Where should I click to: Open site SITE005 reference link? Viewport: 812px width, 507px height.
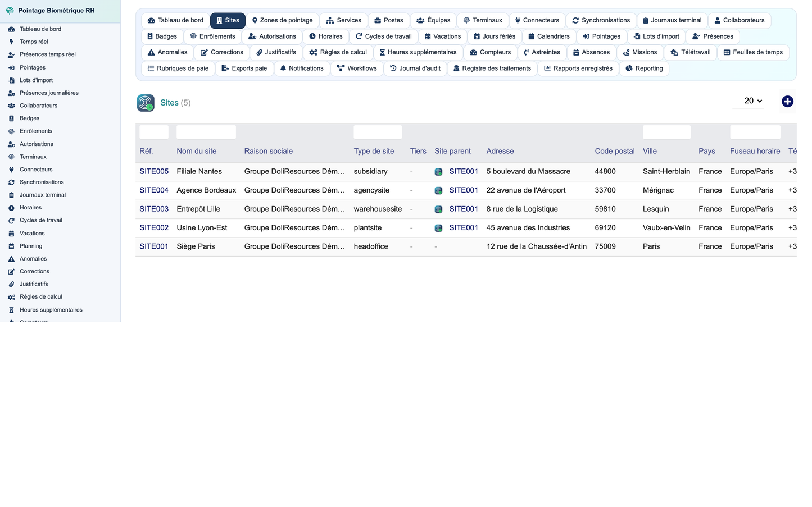(154, 171)
